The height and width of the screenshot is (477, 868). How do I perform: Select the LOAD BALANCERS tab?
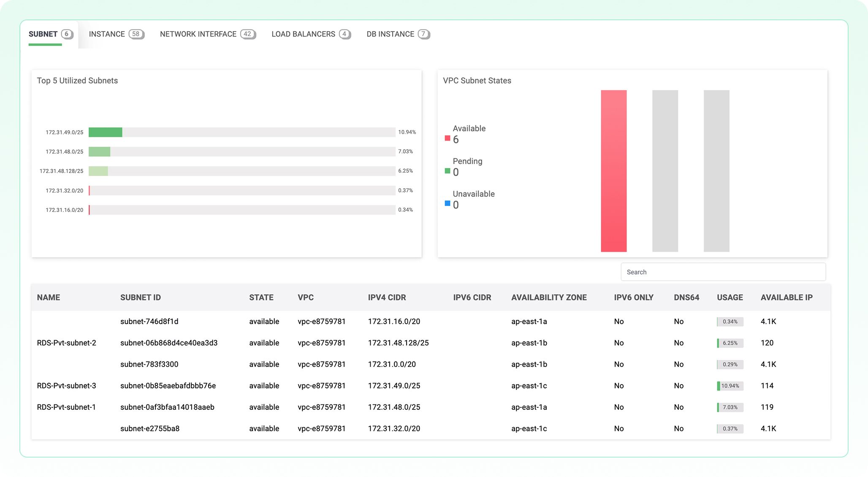tap(303, 34)
